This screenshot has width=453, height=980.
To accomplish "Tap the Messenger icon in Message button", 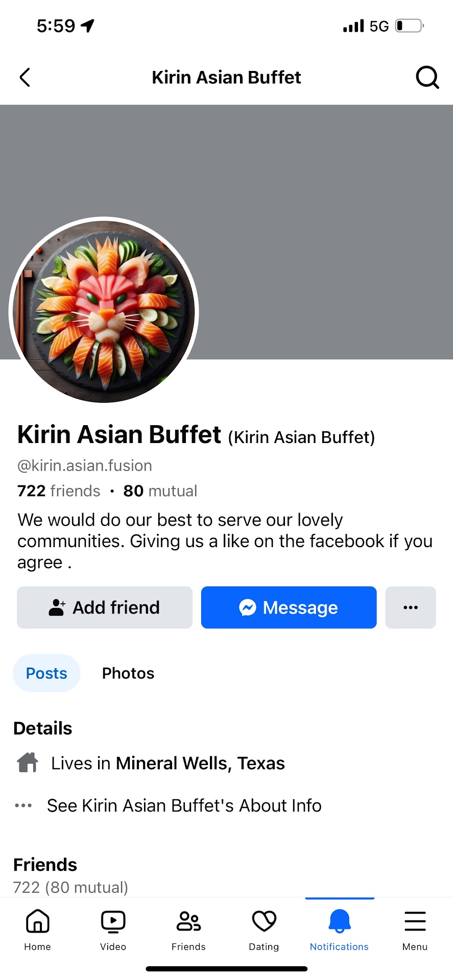I will [248, 607].
